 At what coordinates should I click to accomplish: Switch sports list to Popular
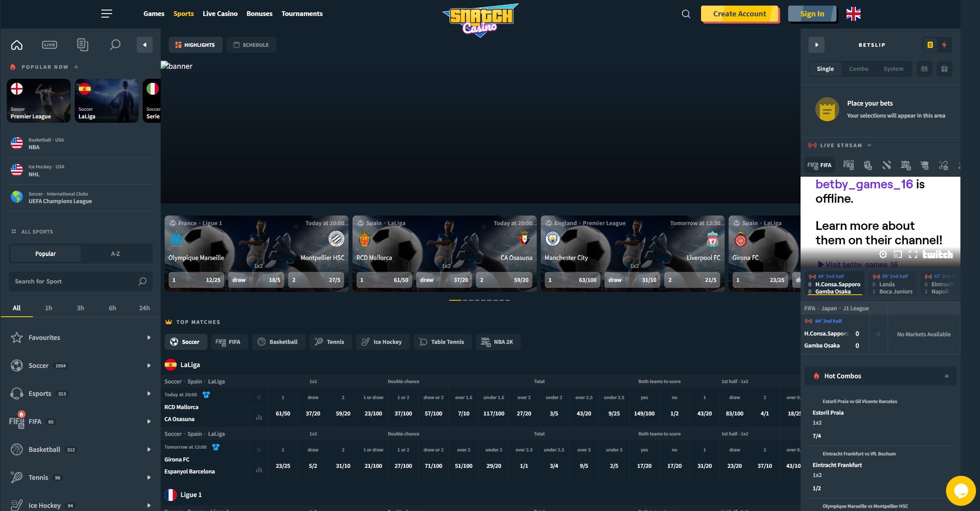coord(46,254)
